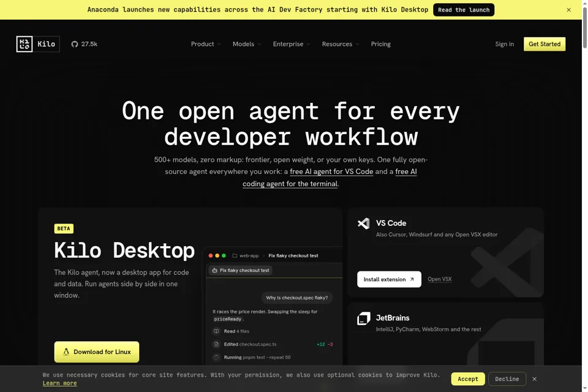Click Read the launch button
The image size is (588, 392).
pyautogui.click(x=464, y=10)
